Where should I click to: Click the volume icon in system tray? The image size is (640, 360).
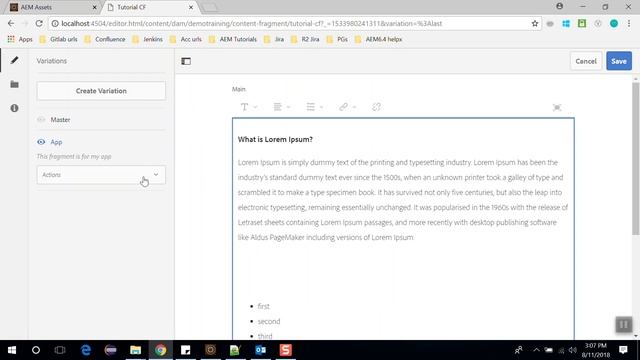pos(572,350)
